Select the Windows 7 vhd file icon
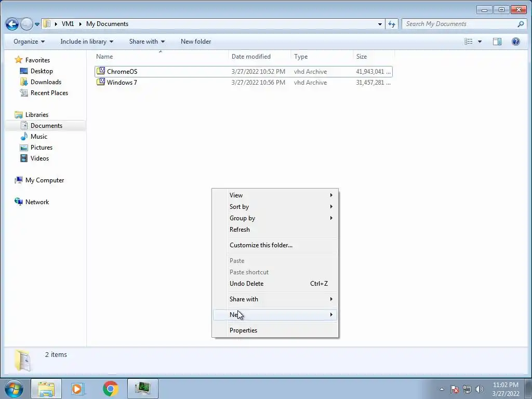532x399 pixels. point(101,82)
